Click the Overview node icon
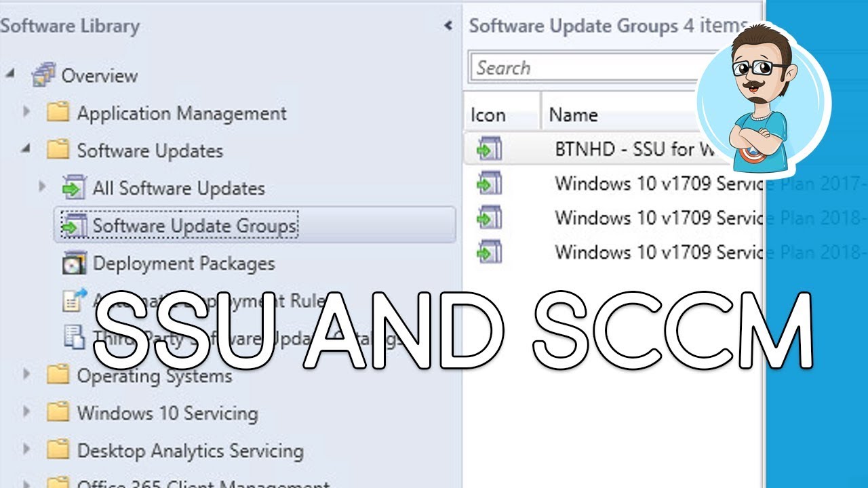Viewport: 868px width, 488px height. pyautogui.click(x=44, y=75)
